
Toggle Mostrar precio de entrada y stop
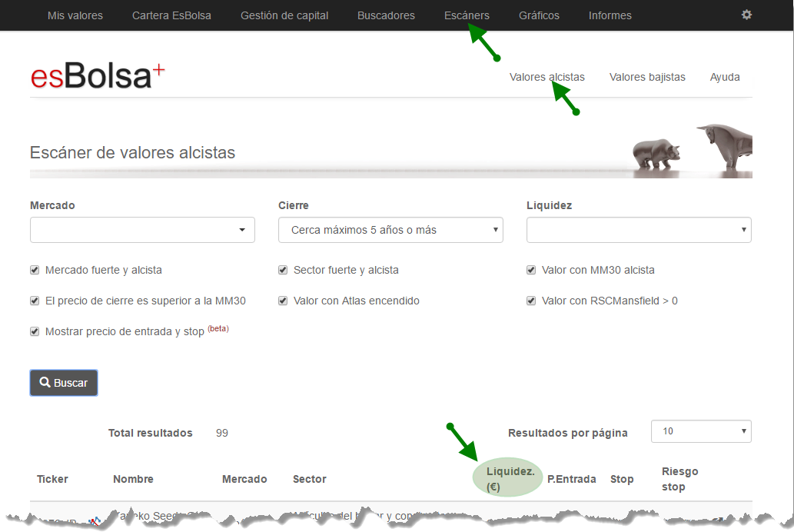click(35, 331)
